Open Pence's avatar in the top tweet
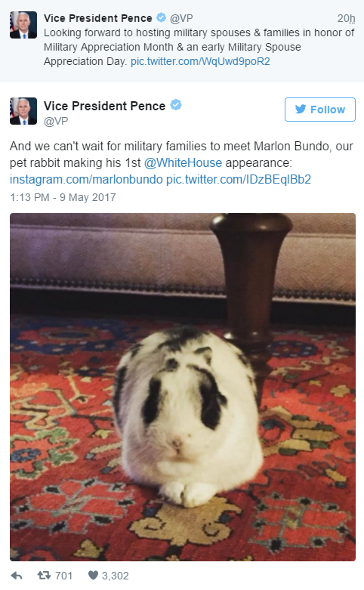Screen dimensions: 364x590 click(23, 25)
